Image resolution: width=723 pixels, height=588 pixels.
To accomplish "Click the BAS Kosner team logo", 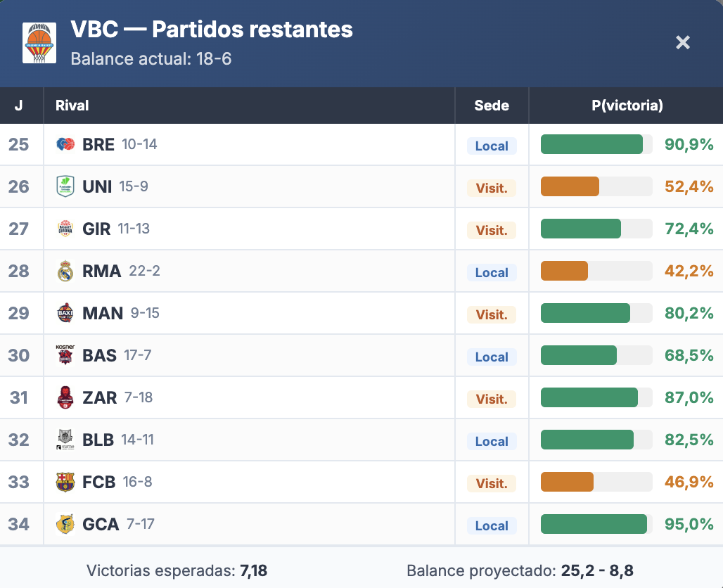I will pyautogui.click(x=65, y=354).
